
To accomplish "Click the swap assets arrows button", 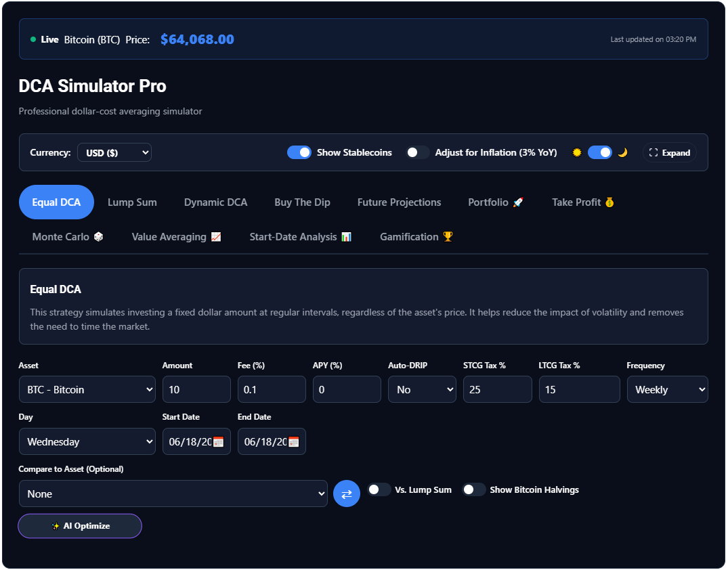I will [346, 494].
